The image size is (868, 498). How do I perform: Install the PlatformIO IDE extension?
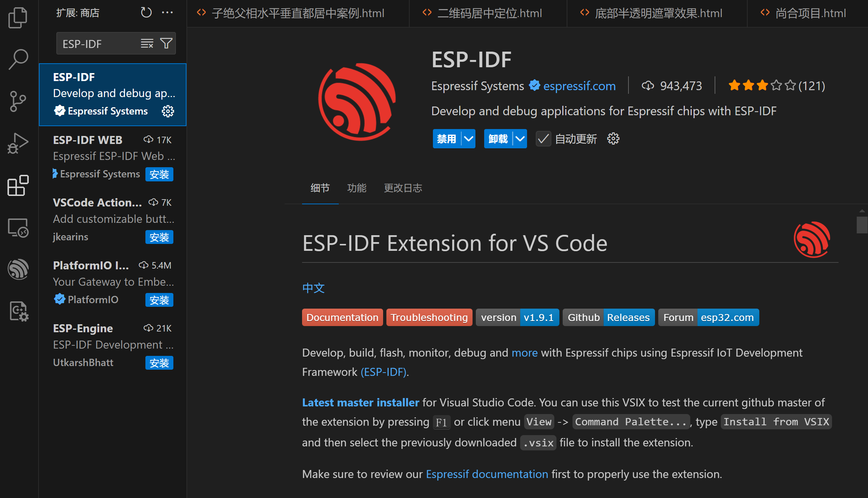[x=159, y=300]
